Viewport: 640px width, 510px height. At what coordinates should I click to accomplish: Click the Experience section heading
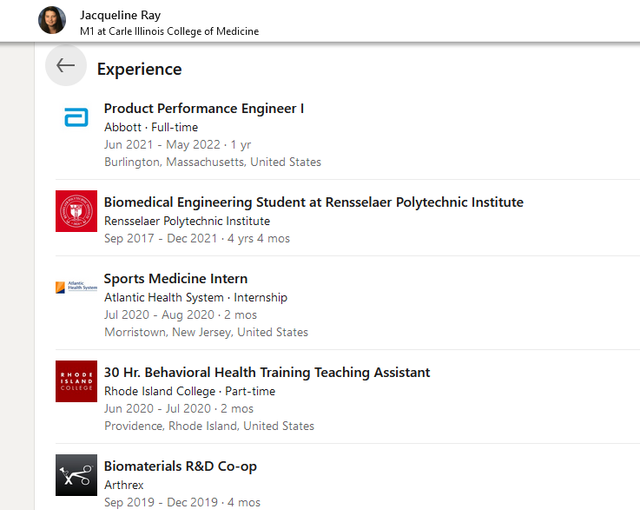point(139,69)
